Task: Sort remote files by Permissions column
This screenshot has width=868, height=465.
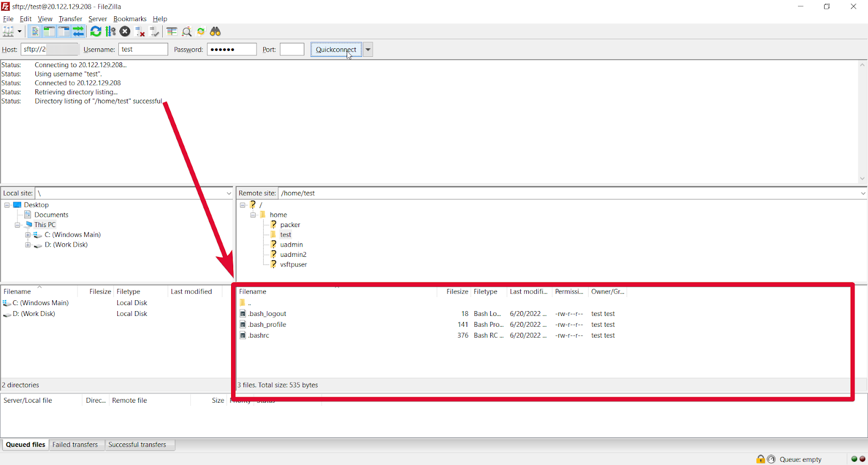Action: 570,292
